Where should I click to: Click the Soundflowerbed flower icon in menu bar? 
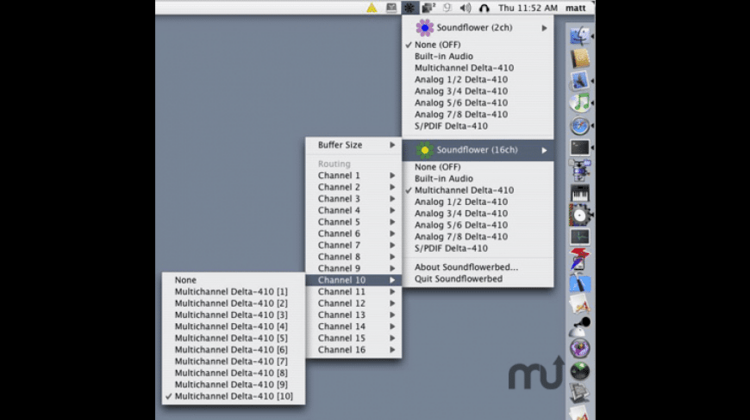pos(412,8)
